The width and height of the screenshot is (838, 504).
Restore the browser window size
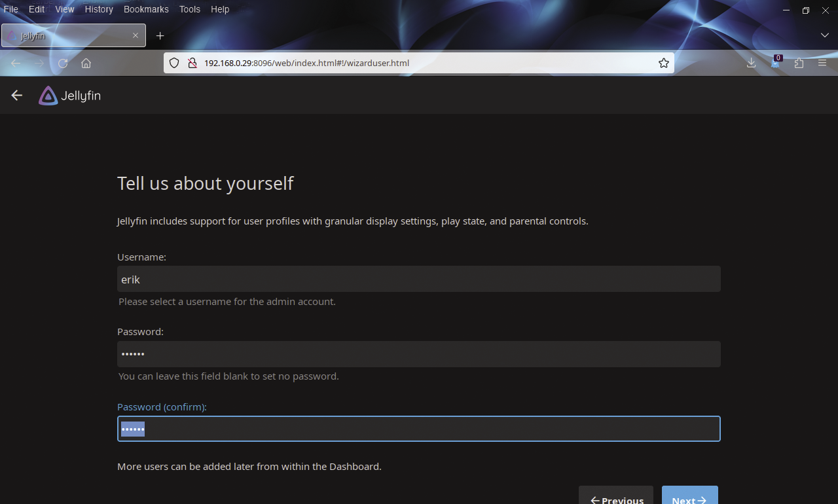[806, 10]
